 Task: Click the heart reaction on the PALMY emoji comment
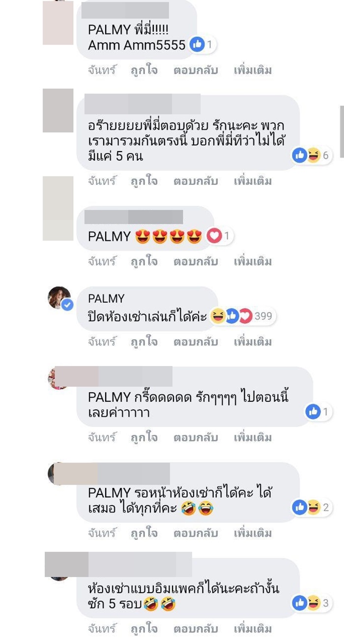(x=213, y=237)
